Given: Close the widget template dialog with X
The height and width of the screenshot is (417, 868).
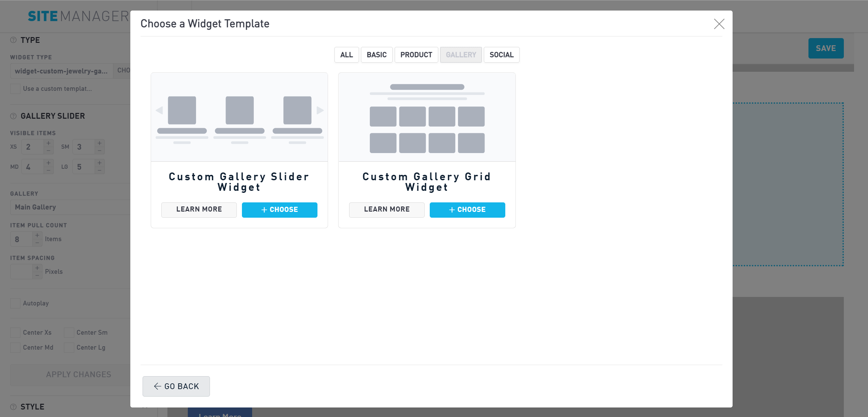Looking at the screenshot, I should click(x=719, y=24).
